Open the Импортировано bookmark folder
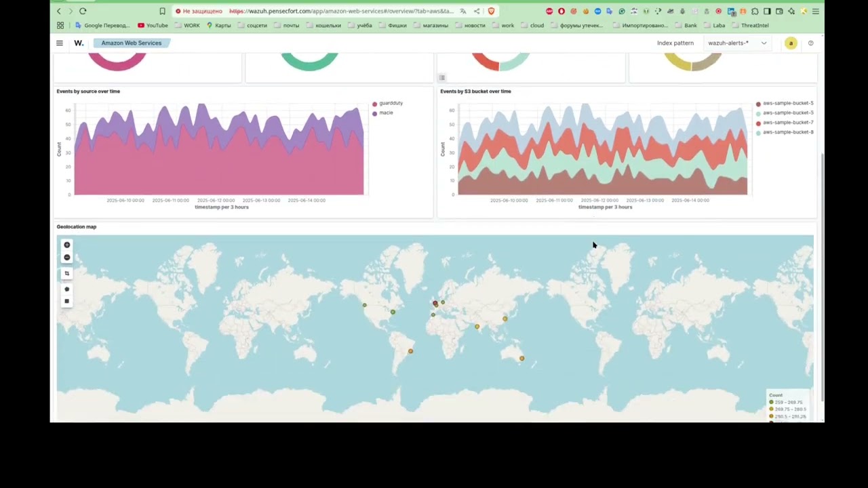Image resolution: width=868 pixels, height=488 pixels. click(x=639, y=25)
